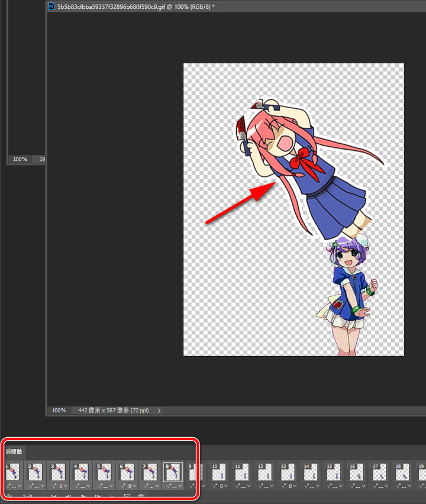Select frame 18 thumbnail in the timeline
The image size is (426, 504).
coord(402,472)
